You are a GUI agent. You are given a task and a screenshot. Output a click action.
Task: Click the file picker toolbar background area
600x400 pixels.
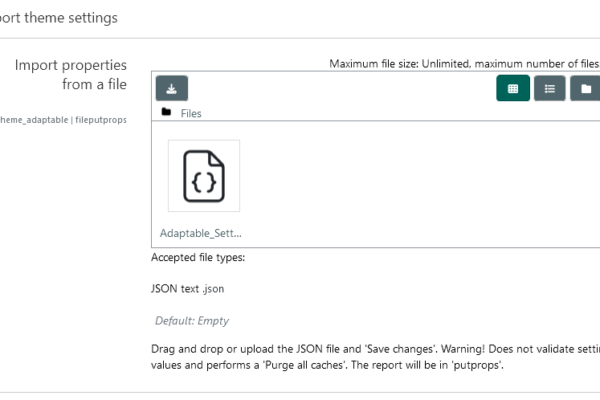(341, 88)
